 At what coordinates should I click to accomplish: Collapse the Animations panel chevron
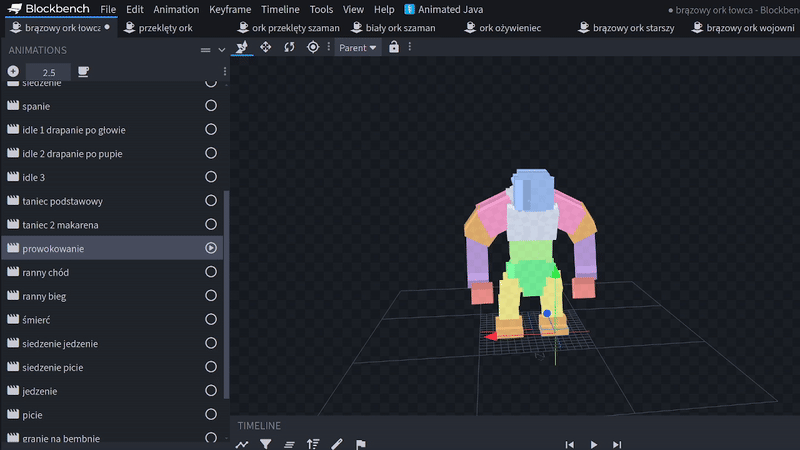[x=222, y=50]
